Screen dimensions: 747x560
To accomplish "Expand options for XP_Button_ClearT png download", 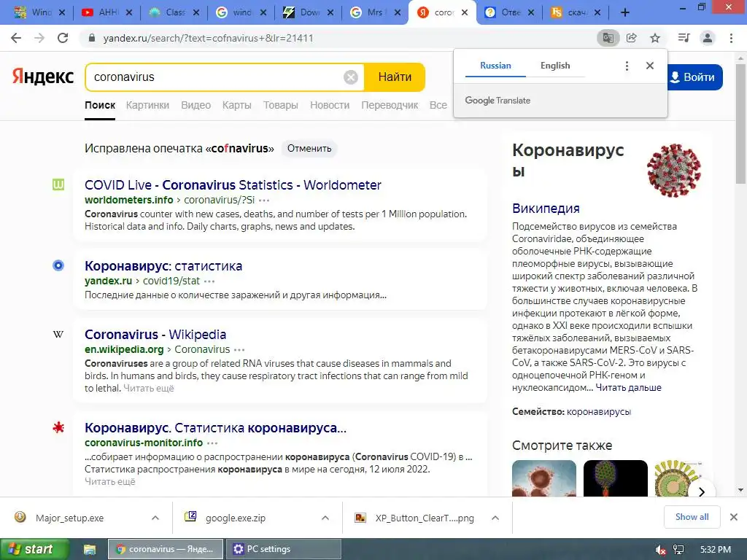I will (x=495, y=518).
